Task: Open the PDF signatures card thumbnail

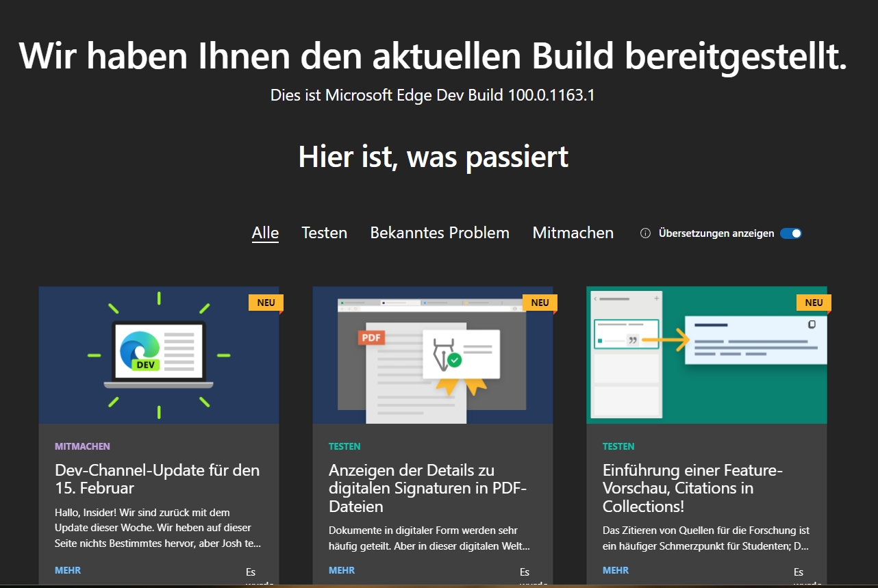Action: 433,355
